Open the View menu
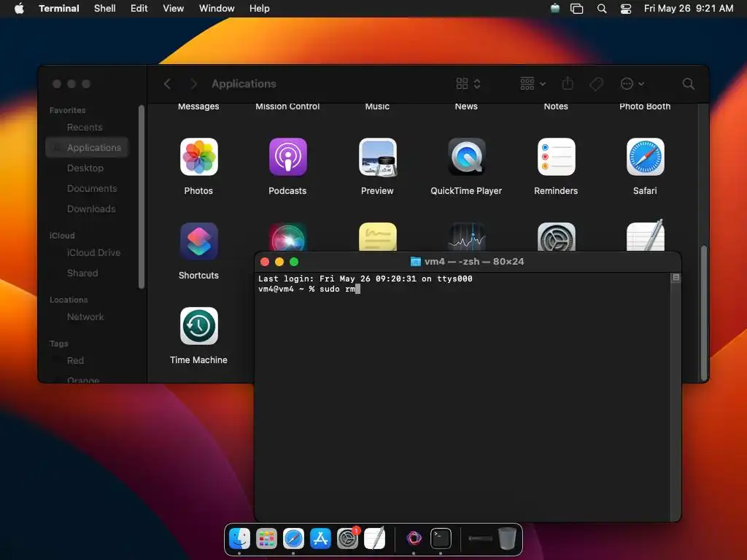747x560 pixels. tap(174, 9)
